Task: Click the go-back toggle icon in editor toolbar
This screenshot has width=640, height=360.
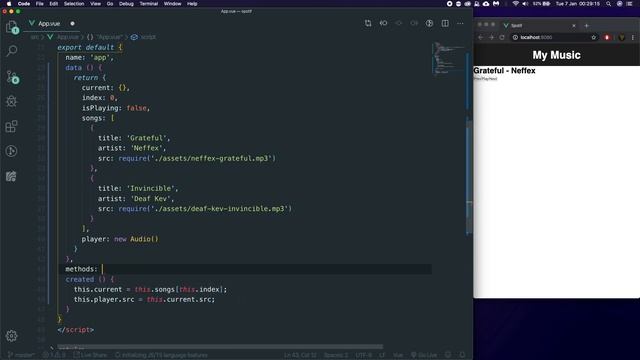Action: pyautogui.click(x=383, y=23)
